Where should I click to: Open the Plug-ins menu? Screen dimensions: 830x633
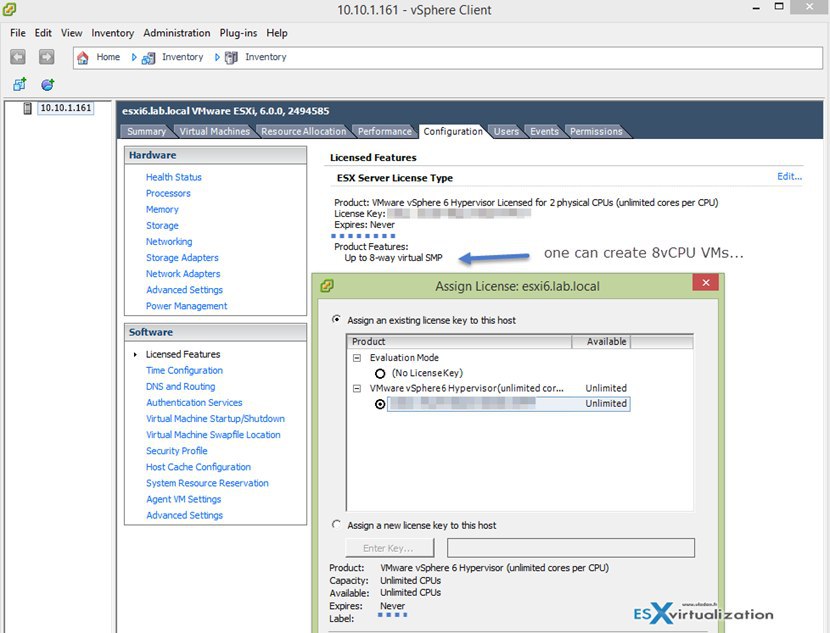pos(238,33)
